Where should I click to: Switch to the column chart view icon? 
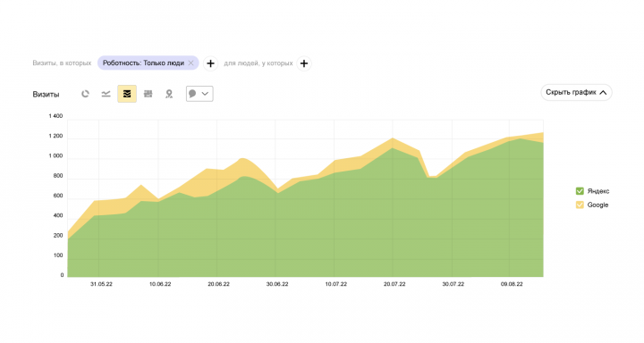click(x=148, y=94)
